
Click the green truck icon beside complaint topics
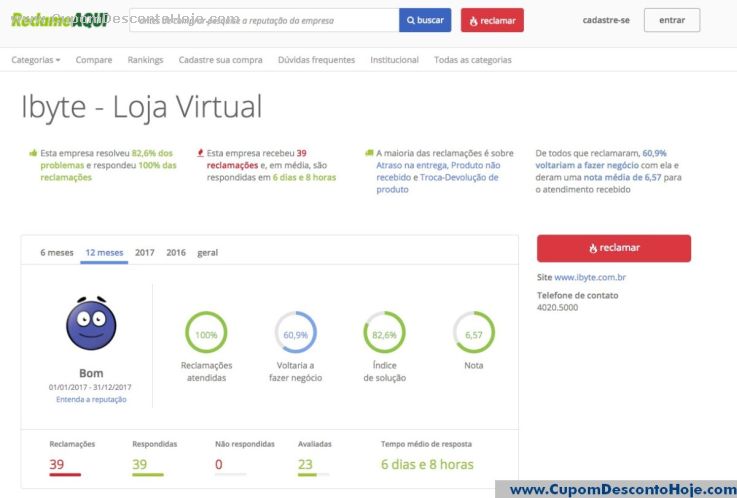(x=369, y=153)
